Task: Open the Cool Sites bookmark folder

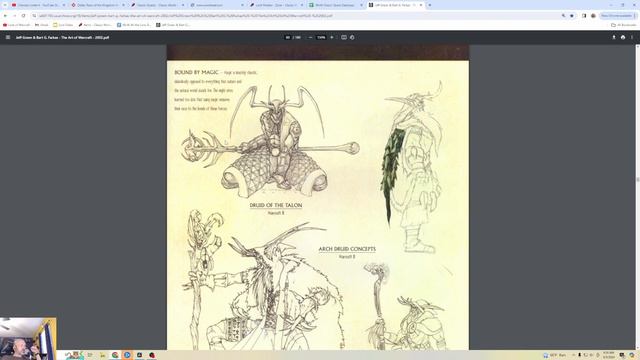Action: point(63,25)
